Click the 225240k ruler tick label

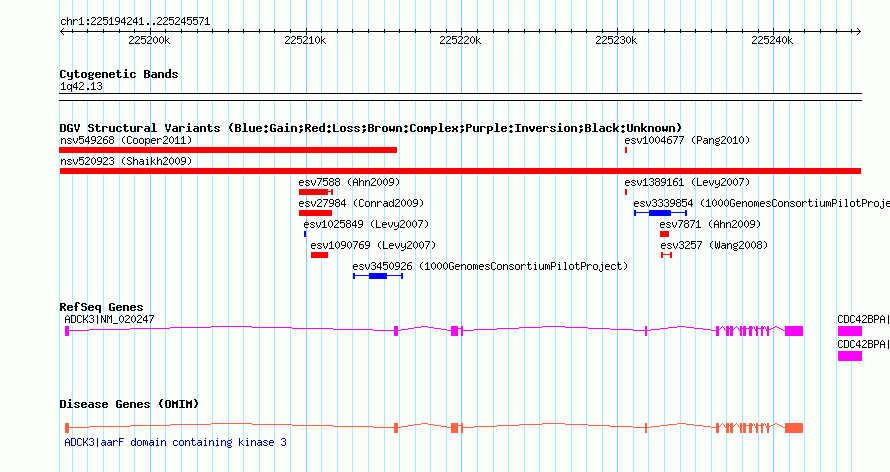click(773, 40)
